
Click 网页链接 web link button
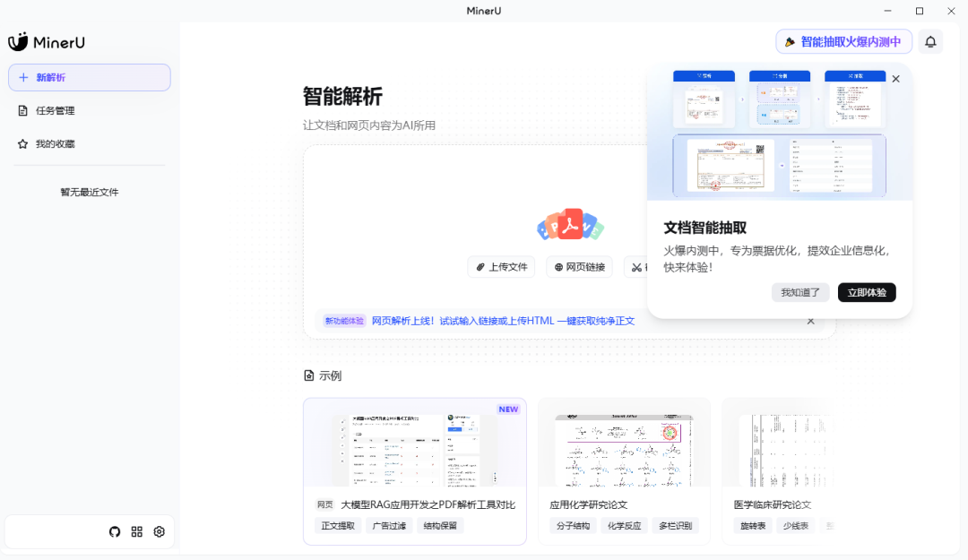tap(579, 267)
